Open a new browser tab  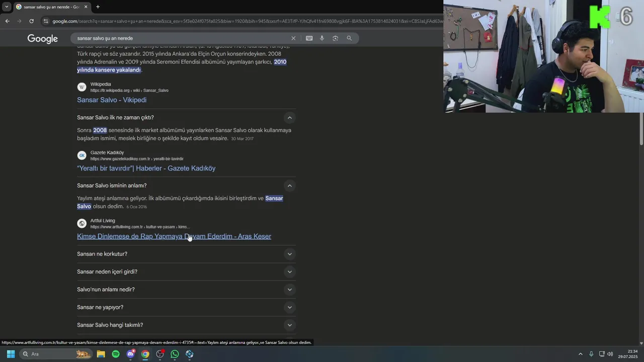pyautogui.click(x=98, y=7)
